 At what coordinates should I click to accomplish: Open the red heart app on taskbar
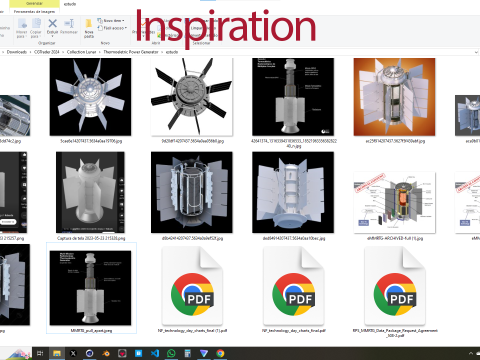click(x=122, y=353)
